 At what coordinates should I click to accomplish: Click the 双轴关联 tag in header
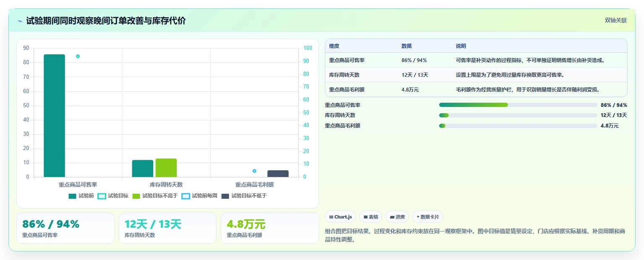pos(616,21)
